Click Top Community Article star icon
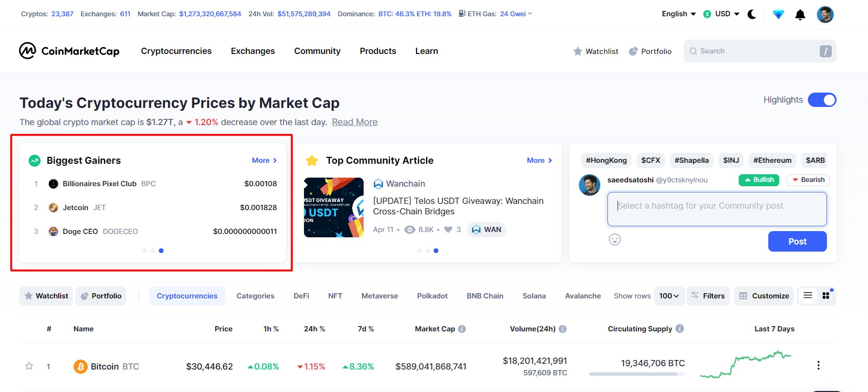This screenshot has height=392, width=868. (312, 160)
